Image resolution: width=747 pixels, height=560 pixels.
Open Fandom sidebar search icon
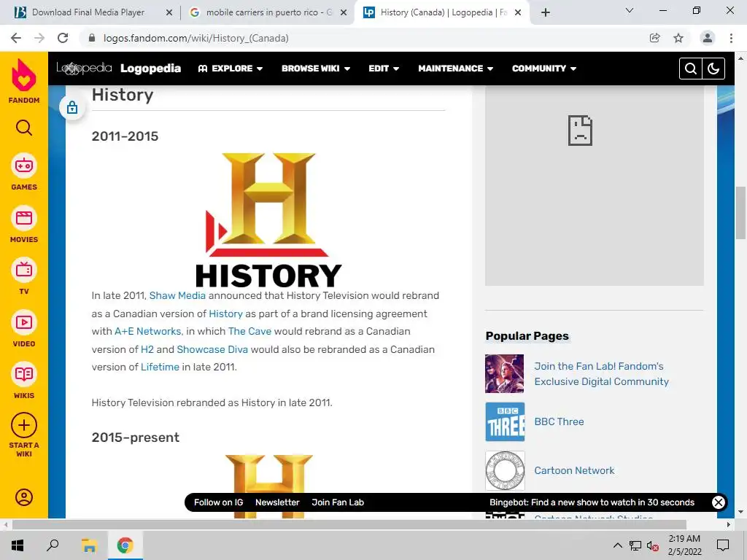click(x=24, y=128)
